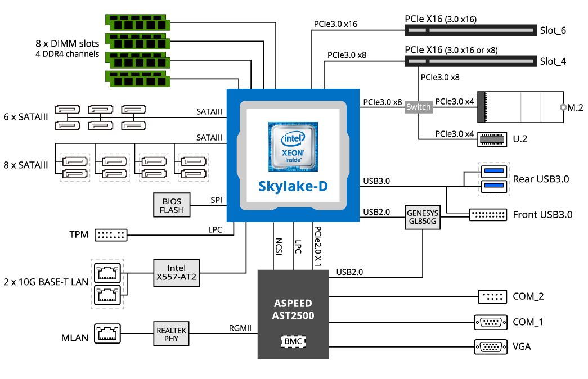The image size is (588, 379).
Task: Click the 'RGMII' bus label
Action: (x=240, y=328)
